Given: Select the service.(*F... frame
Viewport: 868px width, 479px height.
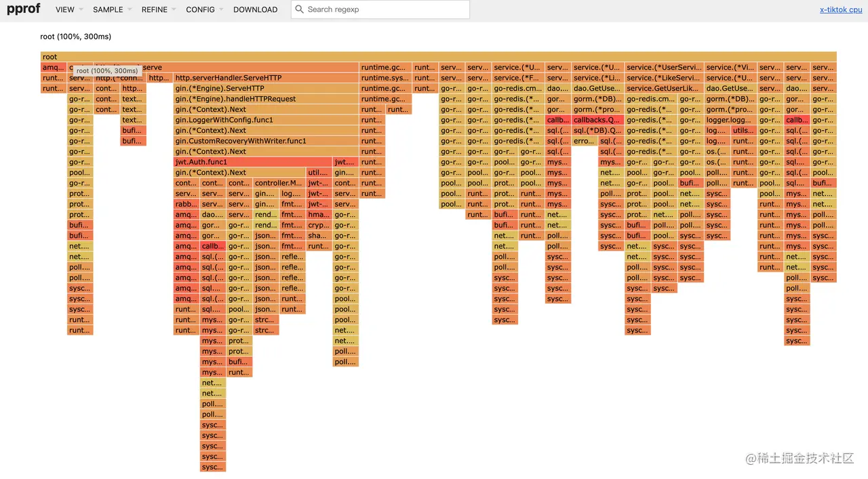Looking at the screenshot, I should (518, 78).
